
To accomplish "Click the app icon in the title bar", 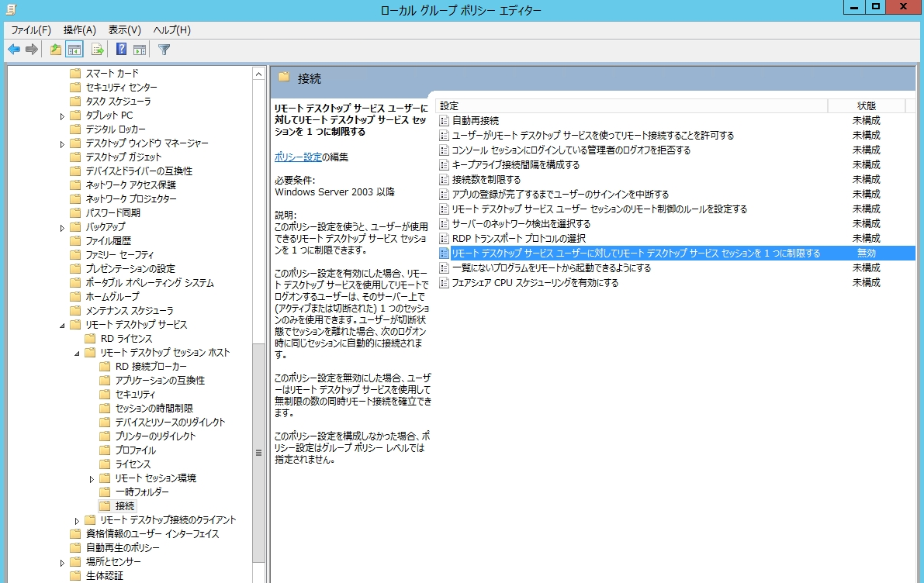I will point(11,9).
